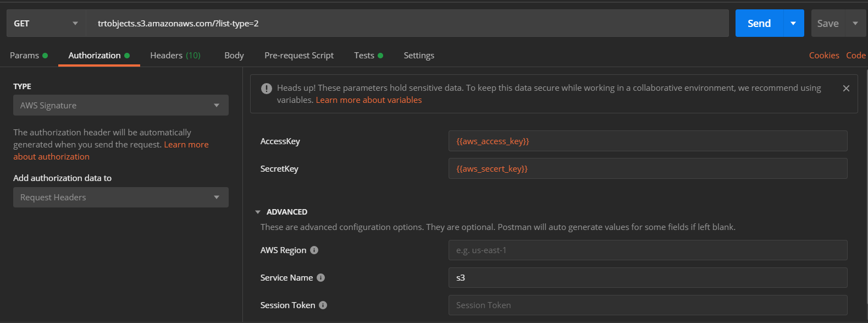Click the AccessKey label
868x323 pixels.
(x=280, y=141)
